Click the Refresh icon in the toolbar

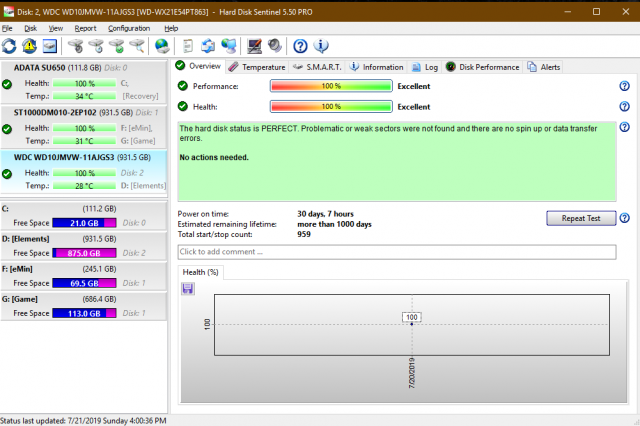pos(9,46)
